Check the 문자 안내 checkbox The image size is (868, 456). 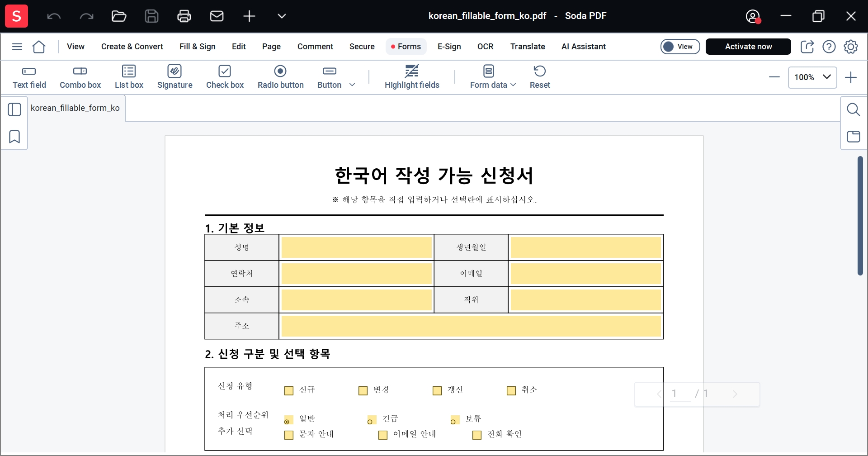point(289,435)
